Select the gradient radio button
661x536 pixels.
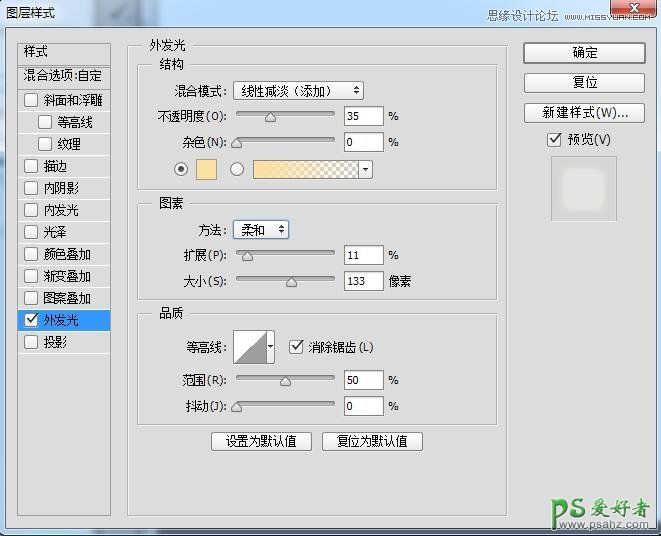(x=237, y=170)
